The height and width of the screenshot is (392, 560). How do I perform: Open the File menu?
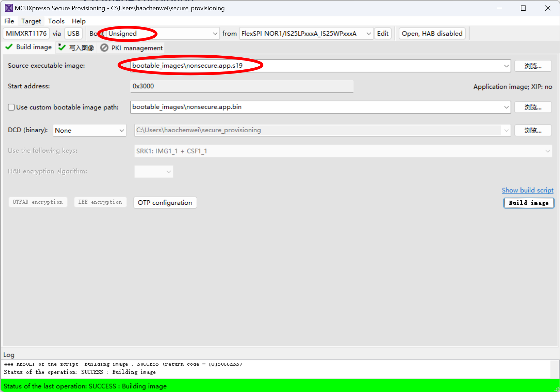(x=9, y=21)
